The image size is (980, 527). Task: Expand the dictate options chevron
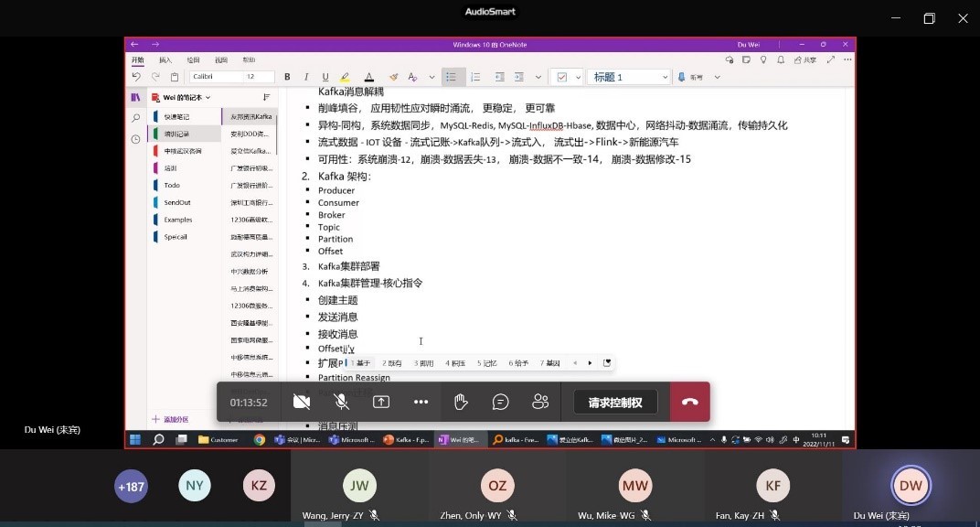[718, 78]
